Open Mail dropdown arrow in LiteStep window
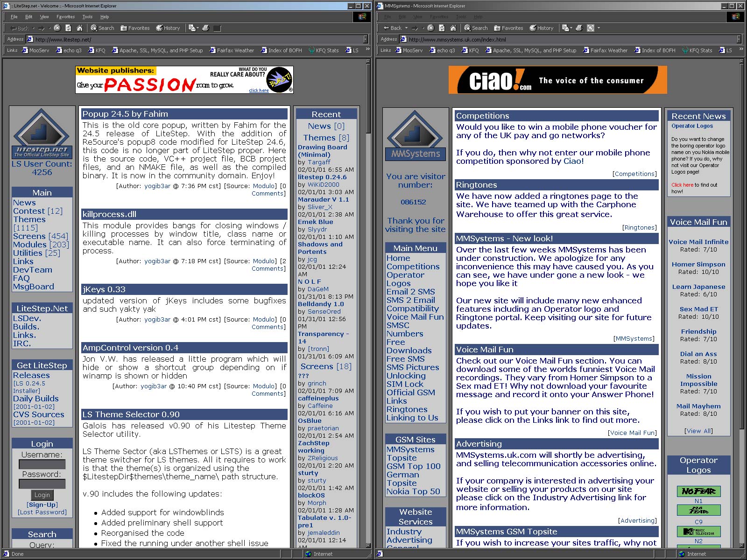Viewport: 747px width, 560px height. point(197,28)
